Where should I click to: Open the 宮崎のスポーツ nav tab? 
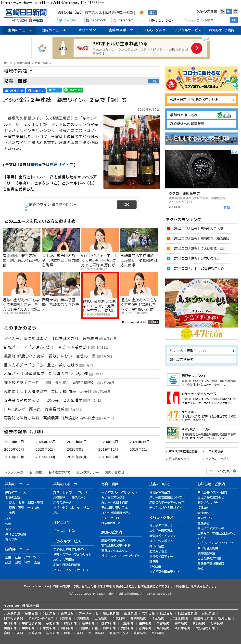click(x=121, y=30)
